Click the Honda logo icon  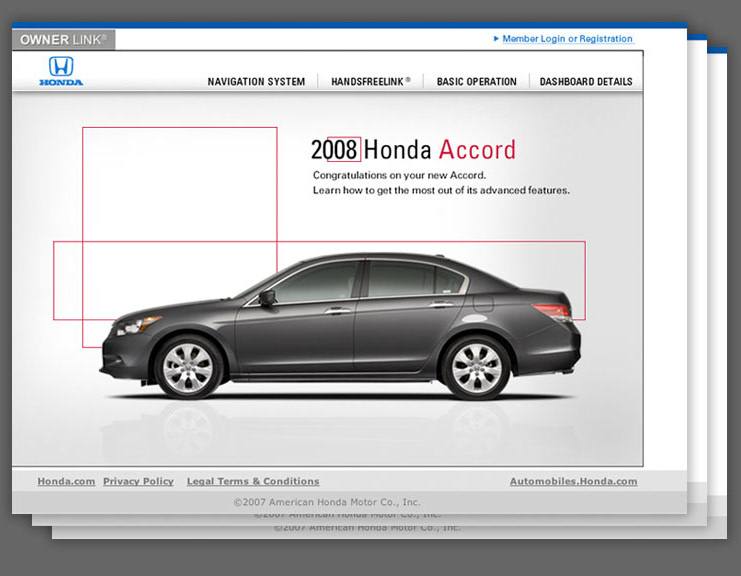pyautogui.click(x=61, y=71)
